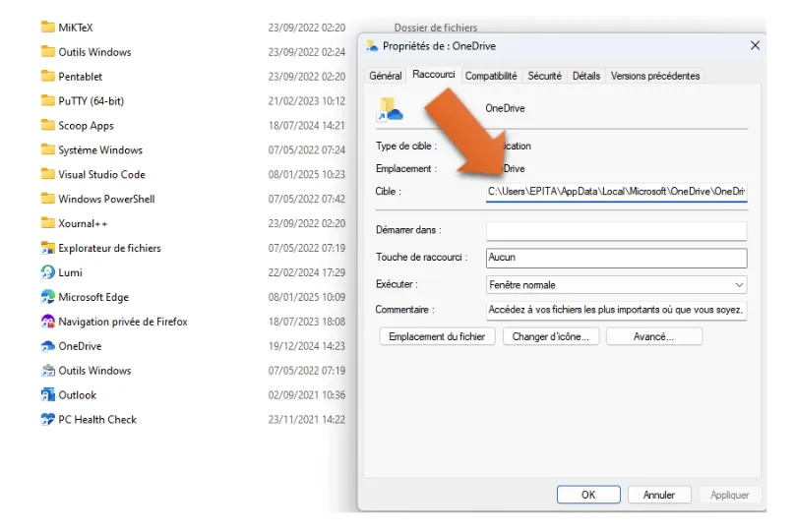Open the Versions précédentes tab
Screen dimensions: 795x532
[x=655, y=76]
